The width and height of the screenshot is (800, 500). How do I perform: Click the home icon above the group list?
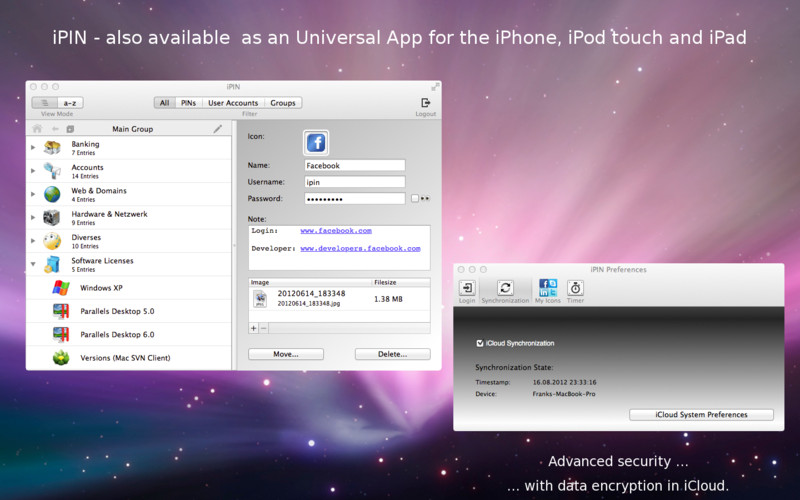tap(38, 129)
